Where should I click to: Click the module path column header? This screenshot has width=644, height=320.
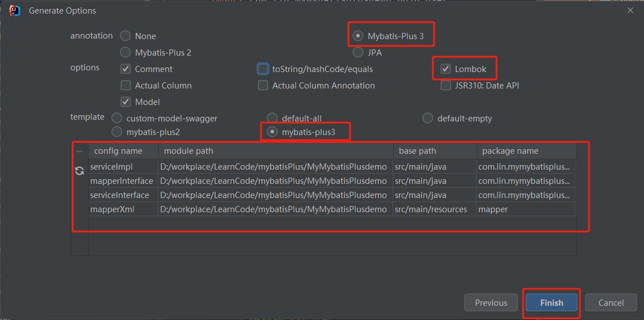click(x=276, y=151)
